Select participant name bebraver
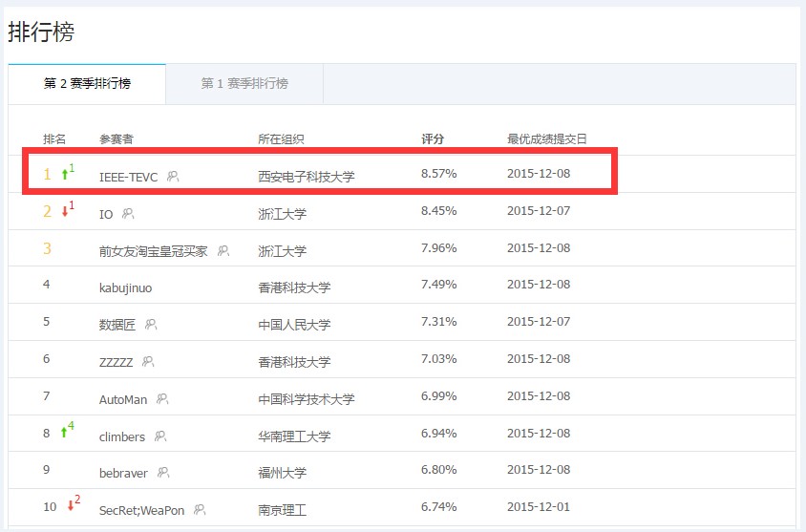 coord(123,473)
